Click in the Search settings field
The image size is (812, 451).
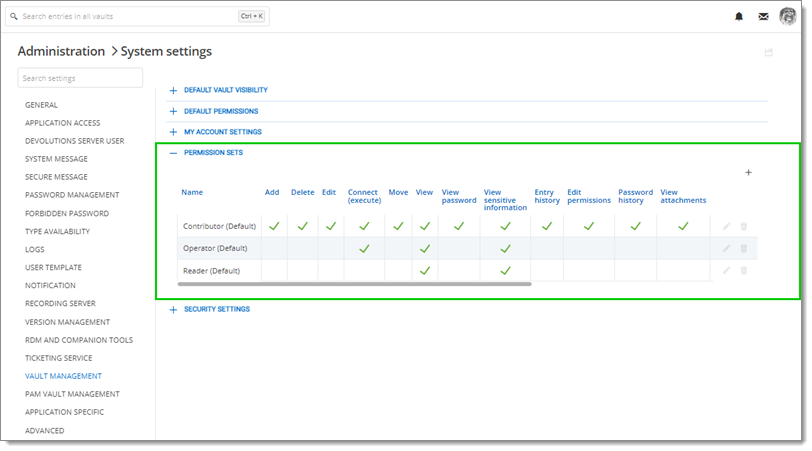80,78
